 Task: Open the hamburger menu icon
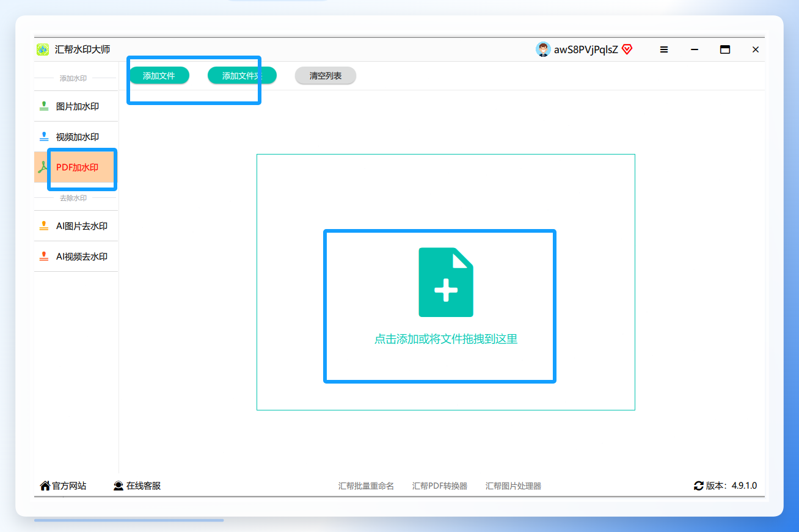(x=664, y=49)
